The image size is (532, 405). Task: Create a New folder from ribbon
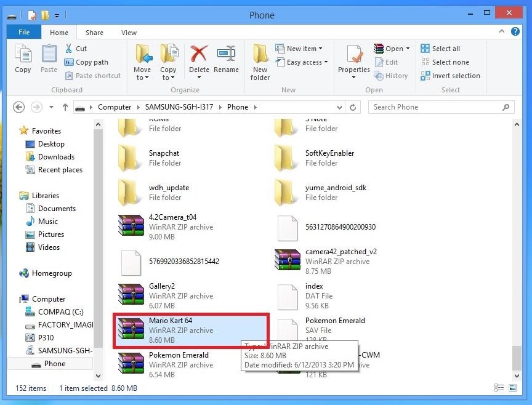click(260, 62)
